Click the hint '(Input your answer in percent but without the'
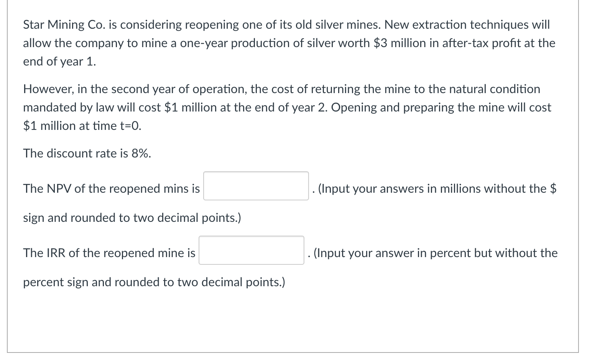595x364 pixels. point(436,253)
